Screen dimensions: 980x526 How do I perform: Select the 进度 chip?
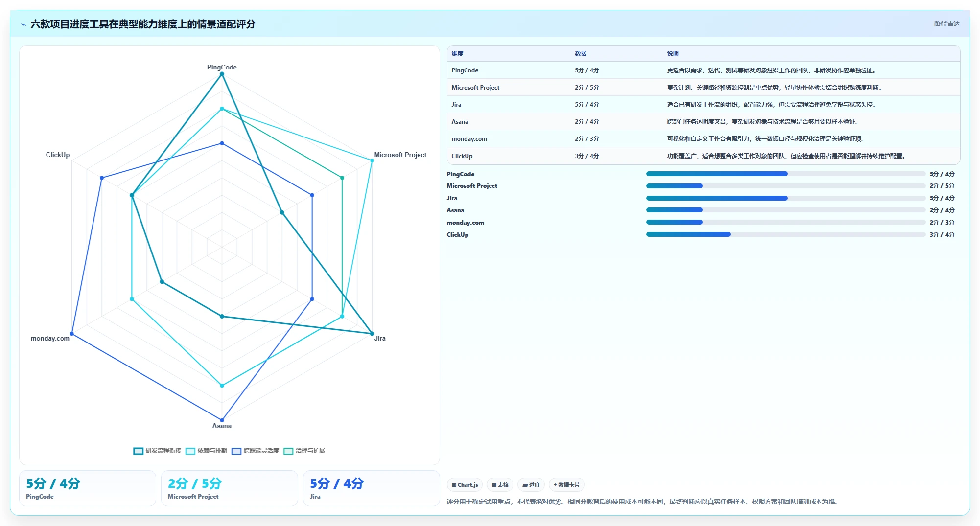(531, 485)
